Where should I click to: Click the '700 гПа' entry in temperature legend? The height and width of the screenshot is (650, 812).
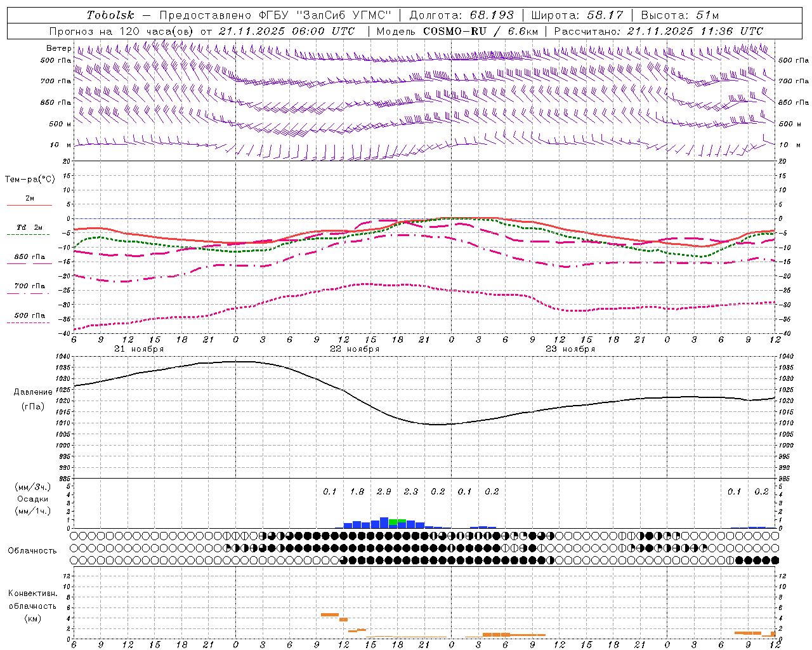(29, 286)
